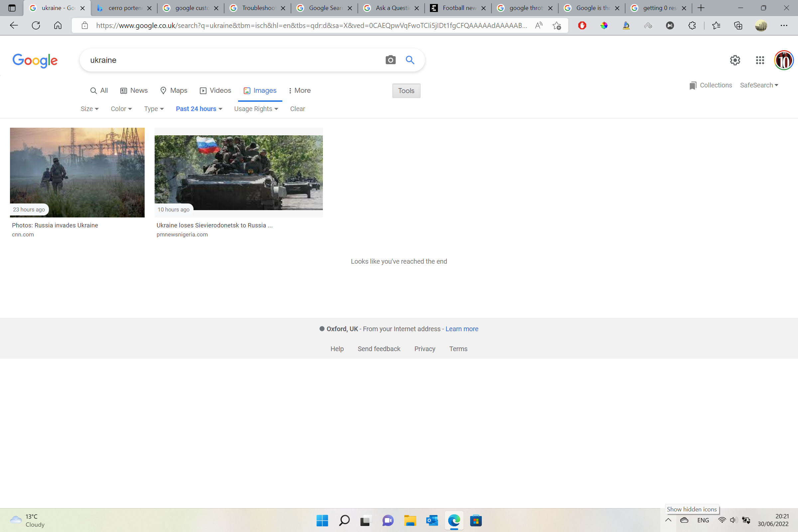Select the Images tab
The image size is (798, 532).
(x=260, y=90)
